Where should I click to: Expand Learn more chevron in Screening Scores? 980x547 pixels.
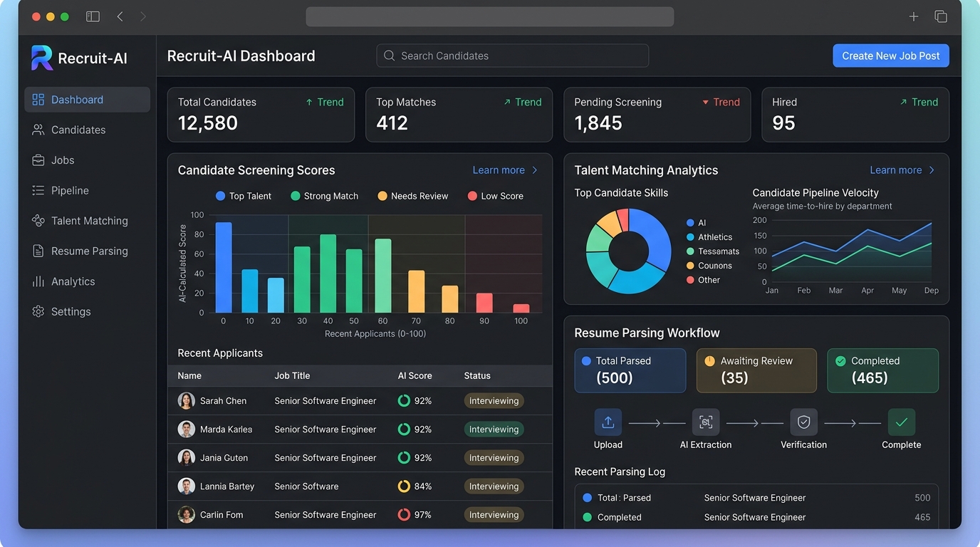click(535, 170)
